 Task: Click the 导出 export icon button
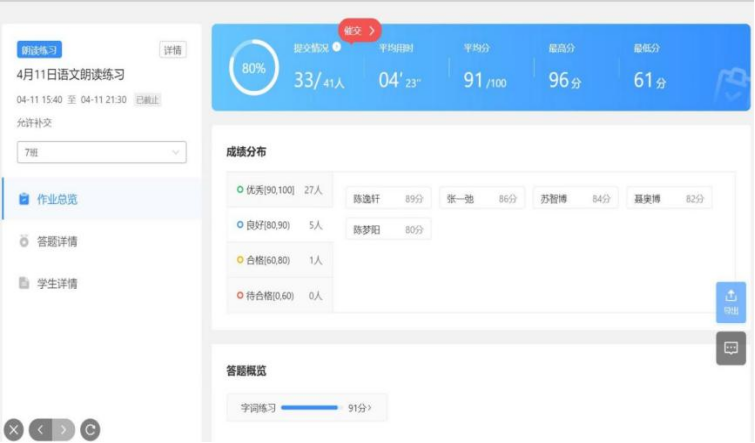[731, 301]
